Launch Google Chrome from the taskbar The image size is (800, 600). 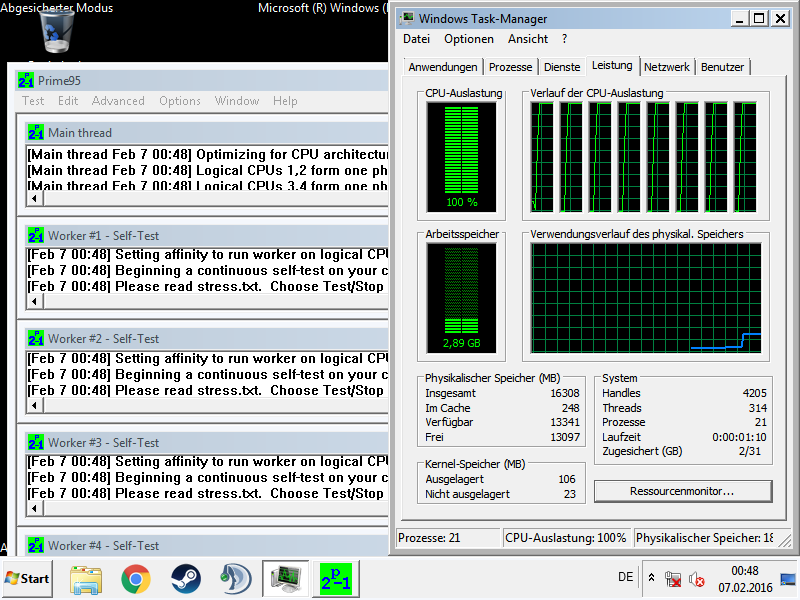pyautogui.click(x=136, y=579)
